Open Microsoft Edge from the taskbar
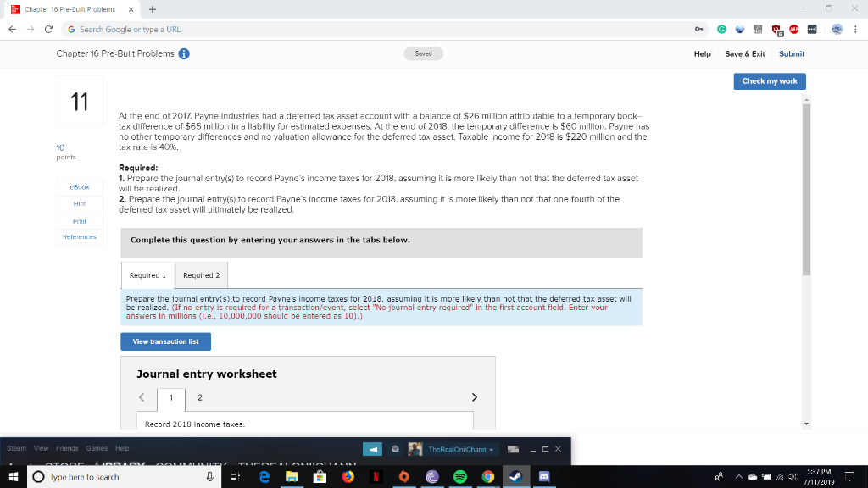Screen dimensions: 868x488 click(264, 477)
